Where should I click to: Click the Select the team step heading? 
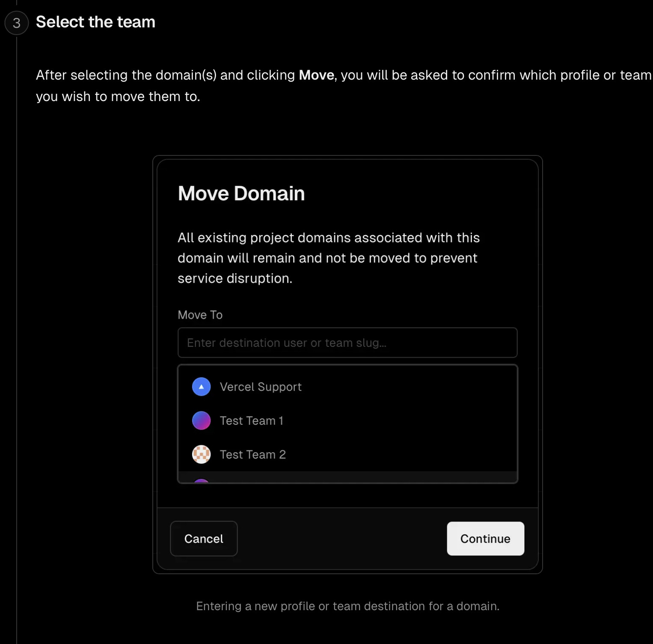(95, 22)
